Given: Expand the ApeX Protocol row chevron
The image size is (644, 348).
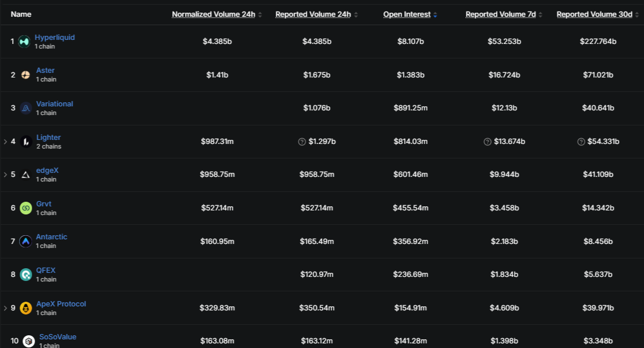Looking at the screenshot, I should tap(5, 308).
